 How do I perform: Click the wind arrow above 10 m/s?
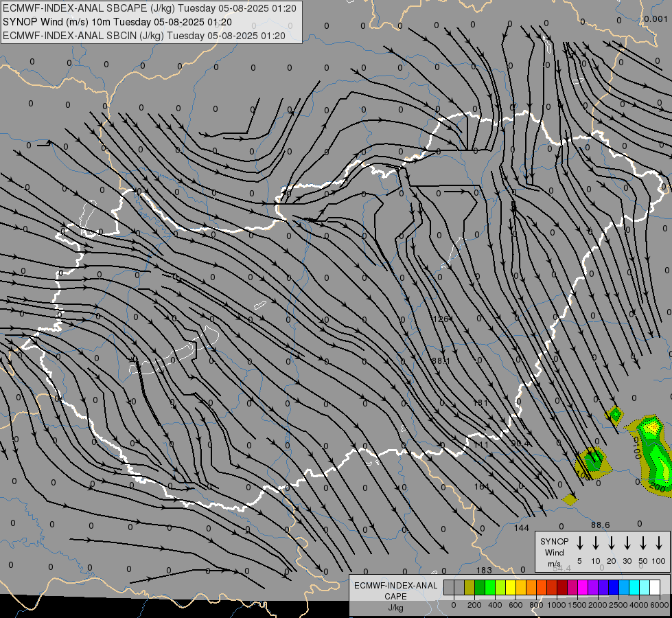(x=596, y=543)
